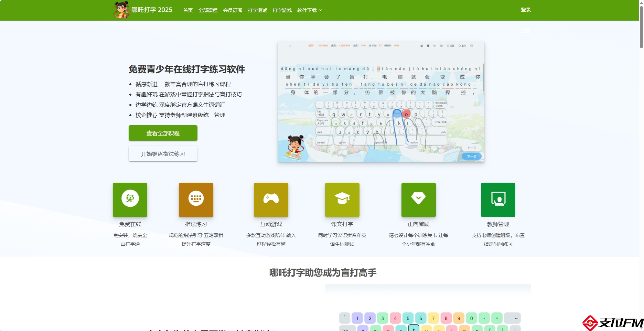Click the Nezha typing character in demo image

(x=295, y=147)
